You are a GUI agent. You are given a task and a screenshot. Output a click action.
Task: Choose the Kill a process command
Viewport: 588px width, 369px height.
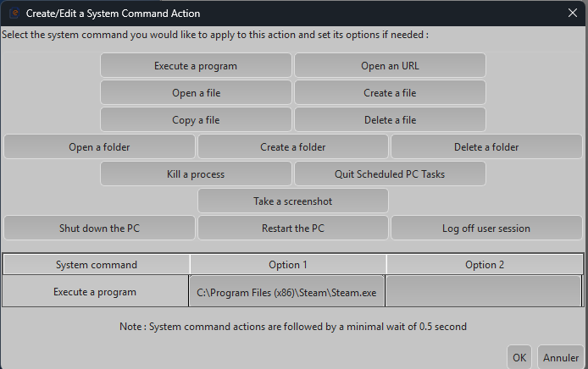(196, 174)
